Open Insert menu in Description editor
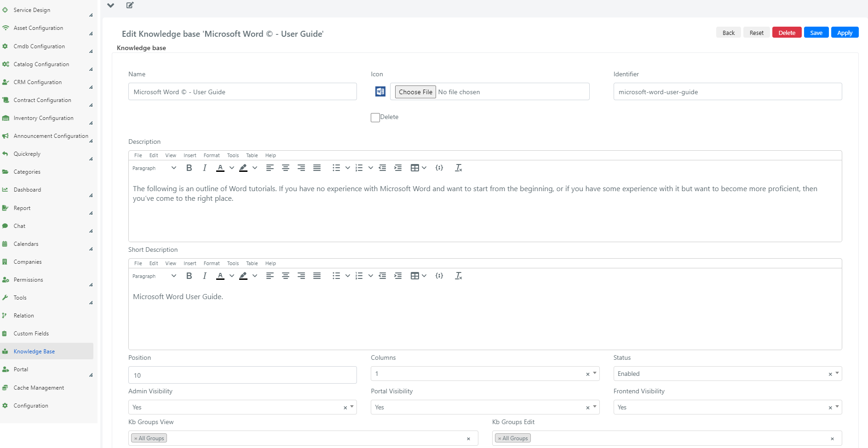Screen dimensions: 868x448 coord(190,155)
